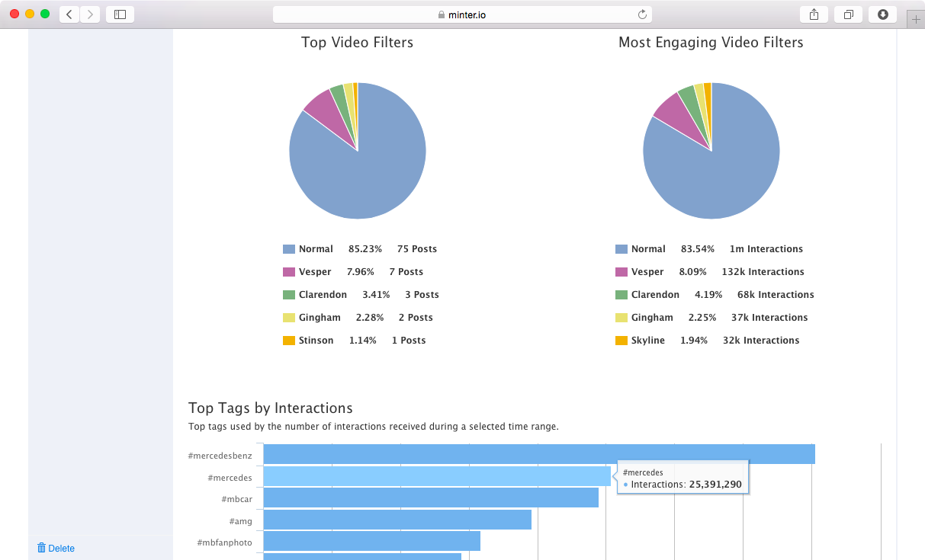Click the back navigation arrow
The height and width of the screenshot is (560, 925).
click(69, 13)
